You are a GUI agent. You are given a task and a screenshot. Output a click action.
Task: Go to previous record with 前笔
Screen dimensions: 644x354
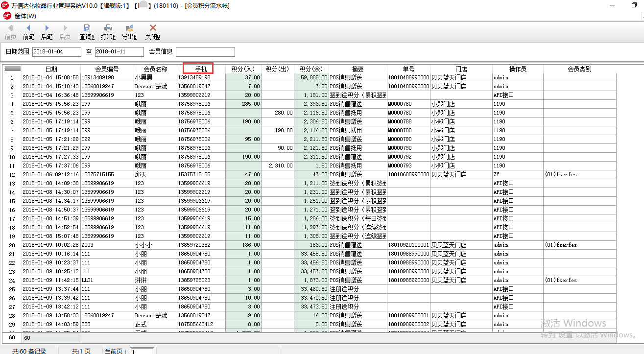point(28,32)
